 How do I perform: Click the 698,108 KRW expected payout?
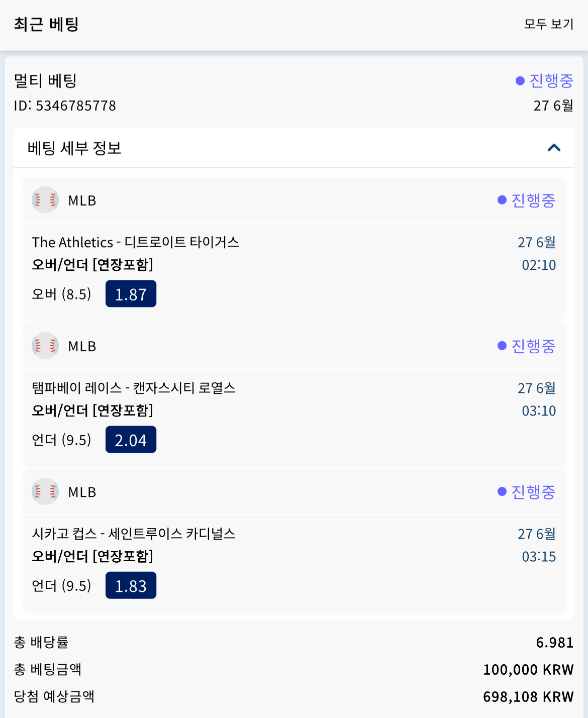tap(528, 696)
